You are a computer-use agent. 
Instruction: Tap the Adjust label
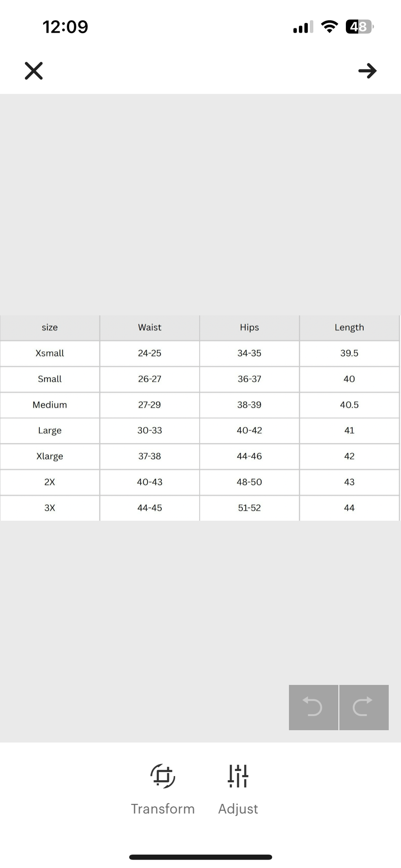238,809
